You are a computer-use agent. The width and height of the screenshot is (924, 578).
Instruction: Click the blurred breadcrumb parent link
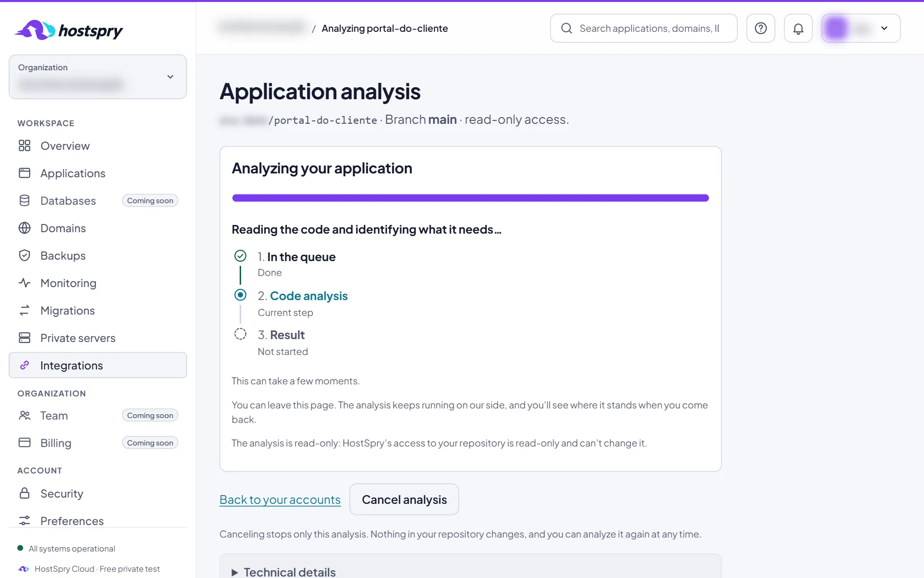[262, 28]
